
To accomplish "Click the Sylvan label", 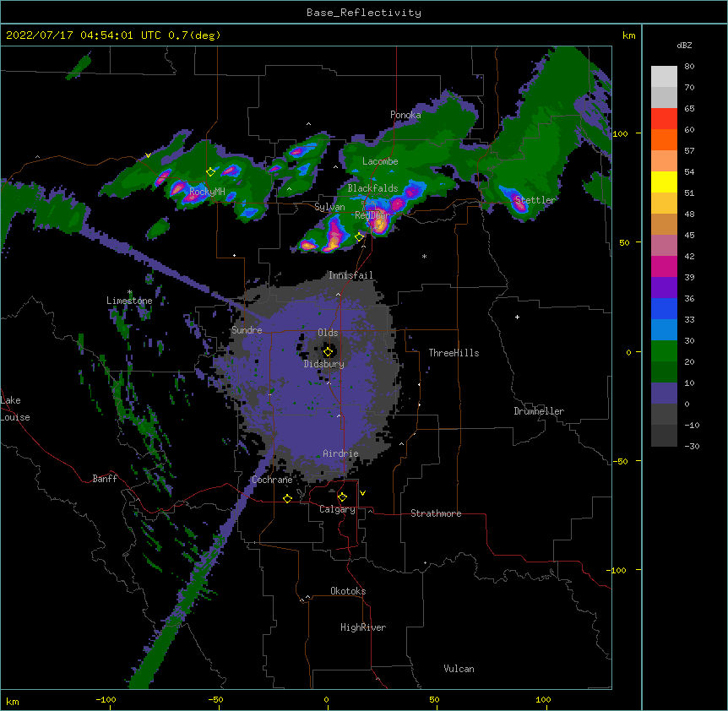I will [x=329, y=207].
